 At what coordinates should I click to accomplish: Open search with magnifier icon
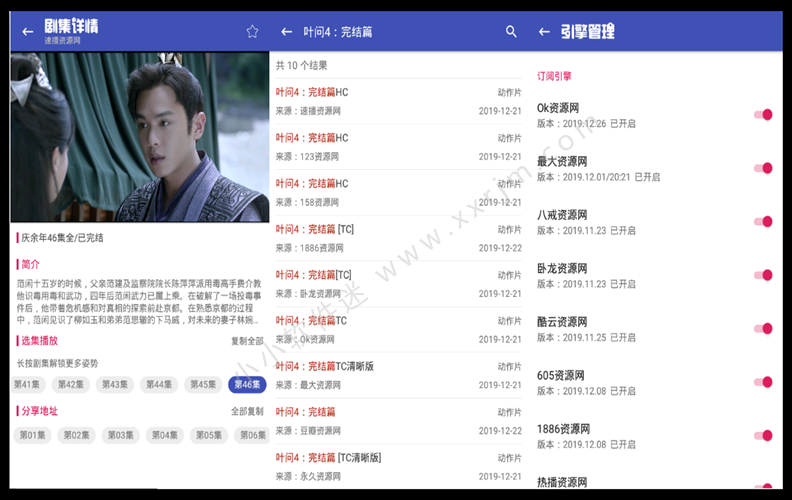511,32
